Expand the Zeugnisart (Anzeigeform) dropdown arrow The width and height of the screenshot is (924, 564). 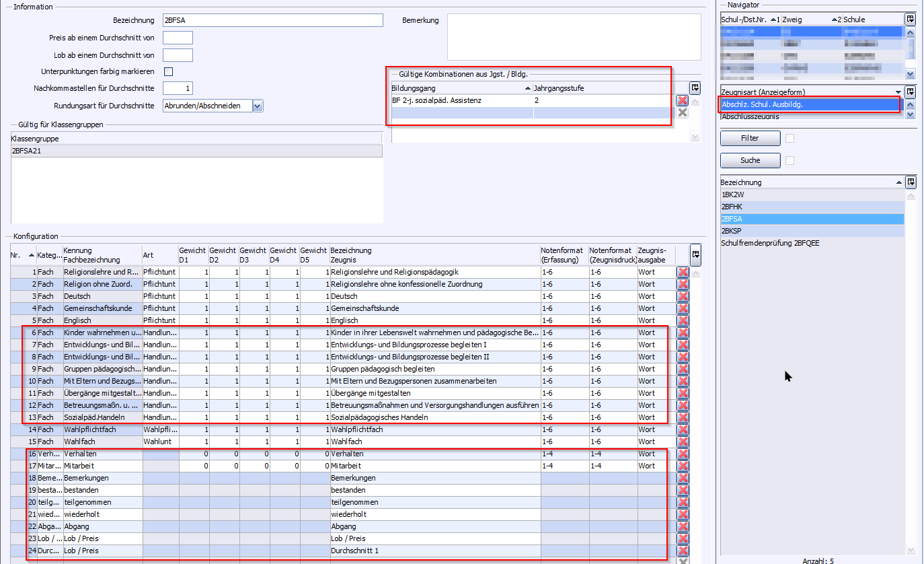tap(898, 92)
